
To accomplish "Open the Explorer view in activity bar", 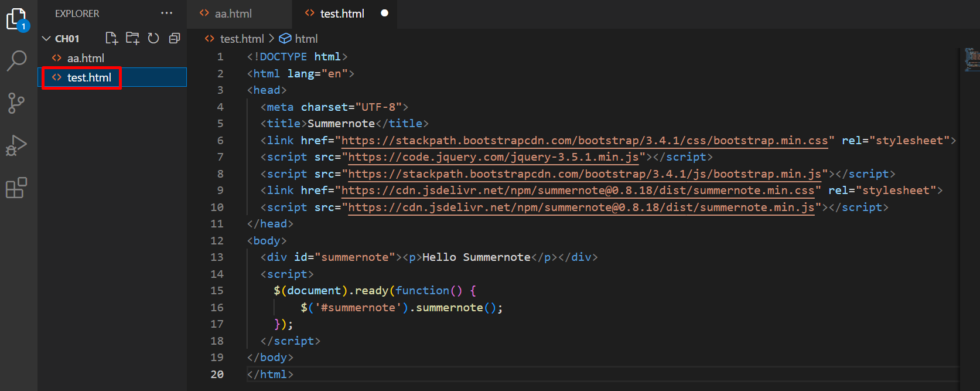I will pyautogui.click(x=16, y=19).
